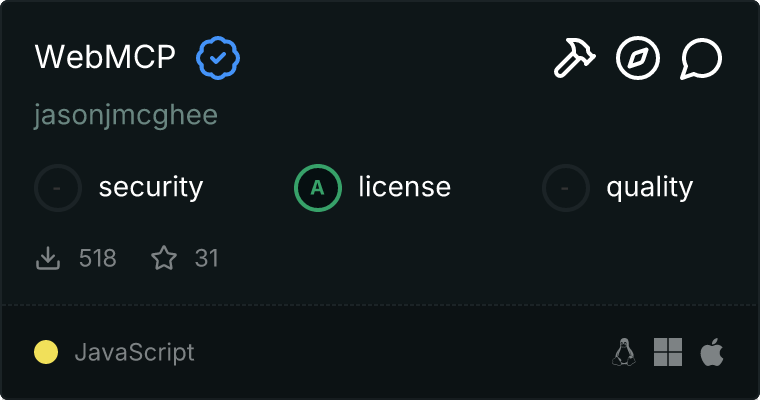
Task: Click the license label text
Action: (x=404, y=187)
